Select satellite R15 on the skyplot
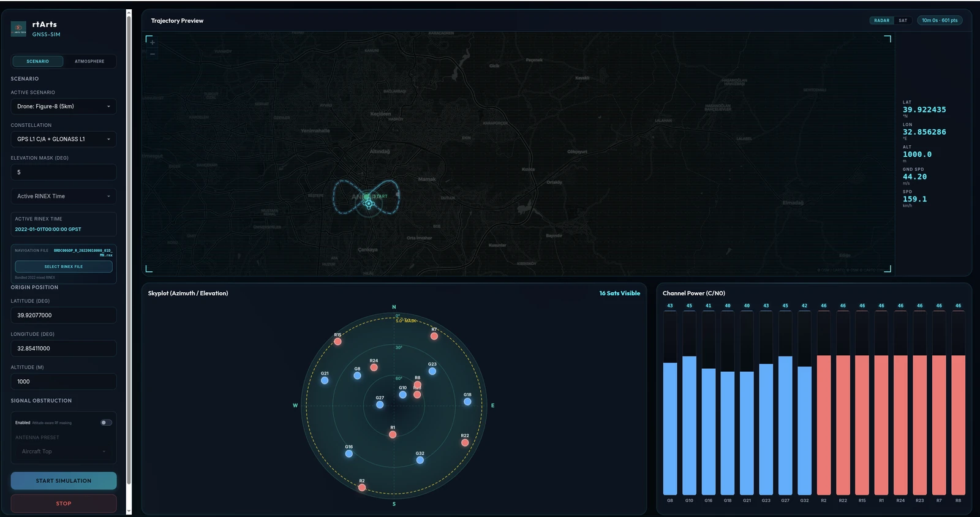Viewport: 980px width, 517px height. (337, 341)
